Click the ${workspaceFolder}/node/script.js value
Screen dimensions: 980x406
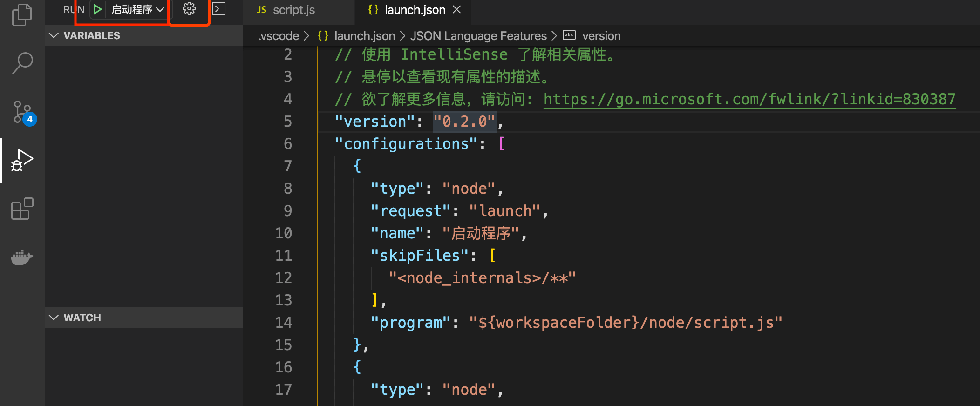[626, 323]
